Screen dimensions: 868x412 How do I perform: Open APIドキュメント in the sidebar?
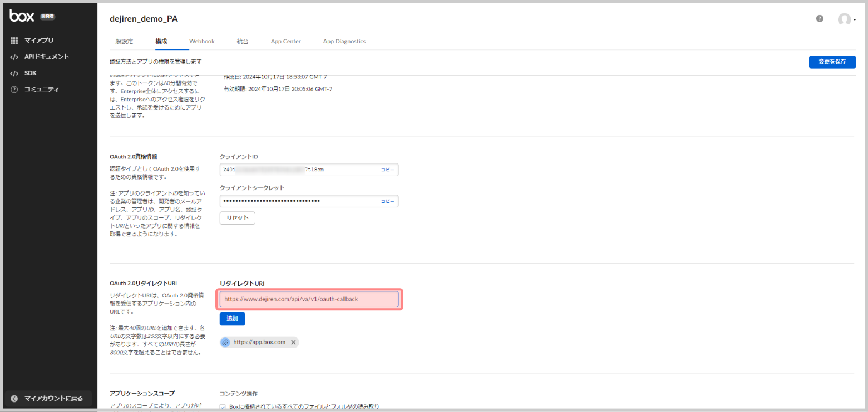tap(46, 57)
